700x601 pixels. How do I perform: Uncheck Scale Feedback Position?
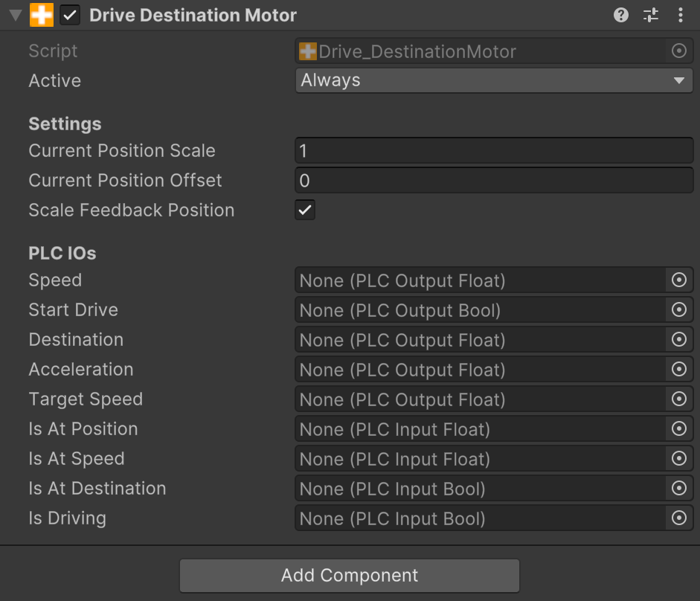click(x=305, y=210)
